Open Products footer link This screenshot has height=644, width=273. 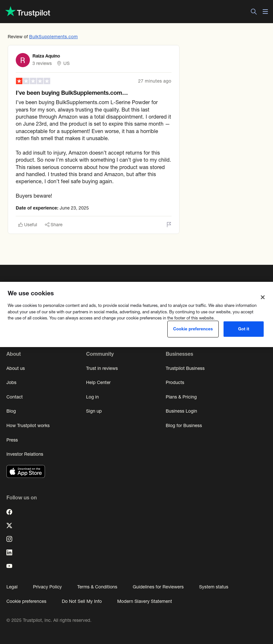click(175, 382)
